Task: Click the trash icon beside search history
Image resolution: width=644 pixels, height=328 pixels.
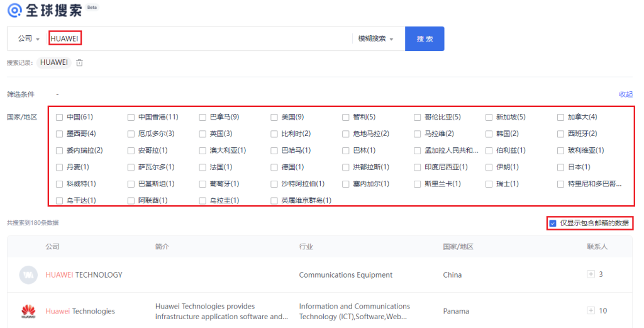Action: pos(79,62)
